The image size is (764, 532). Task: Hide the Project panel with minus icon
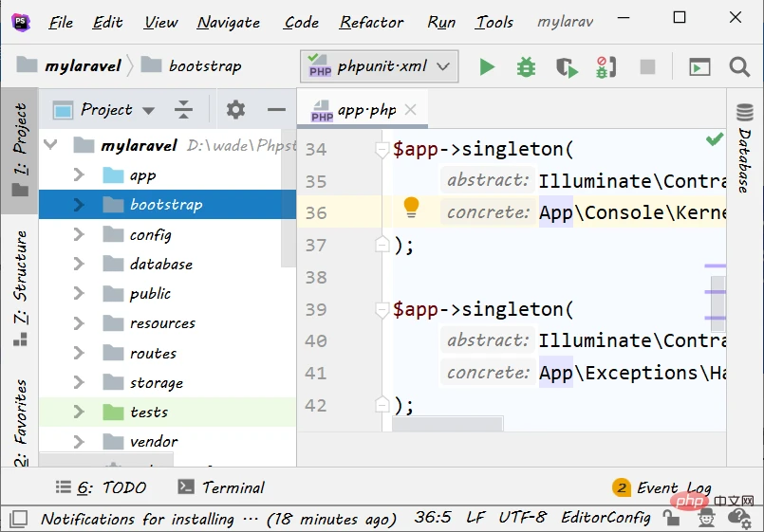[276, 110]
